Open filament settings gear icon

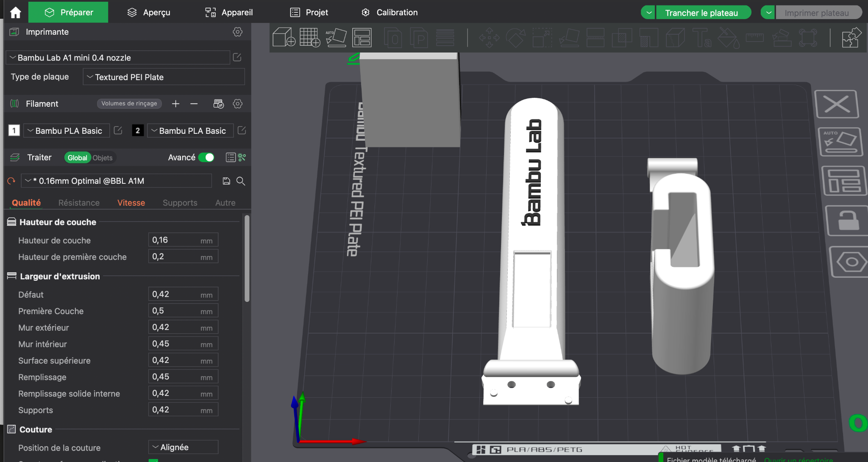[238, 104]
